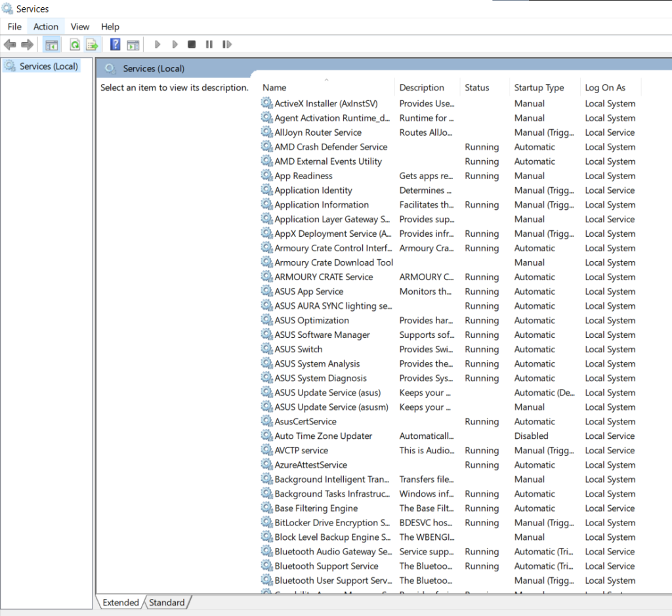
Task: Click Disabled startup type of Auto Time Zone Updater
Action: (531, 436)
